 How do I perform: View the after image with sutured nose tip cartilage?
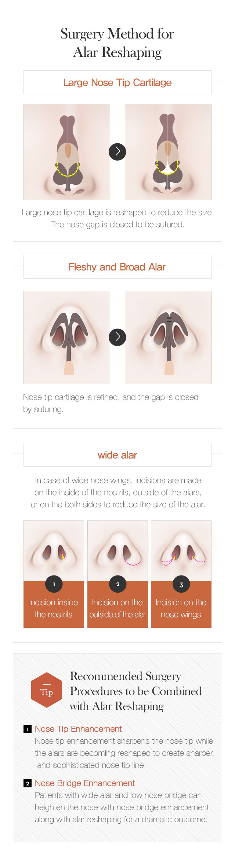pos(168,152)
